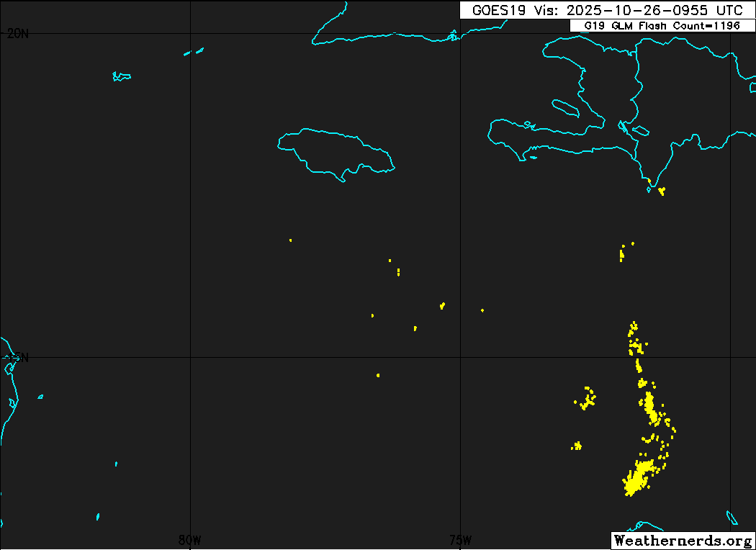Click the lake outline inside Hispaniola
The width and height of the screenshot is (756, 550).
[x=640, y=131]
